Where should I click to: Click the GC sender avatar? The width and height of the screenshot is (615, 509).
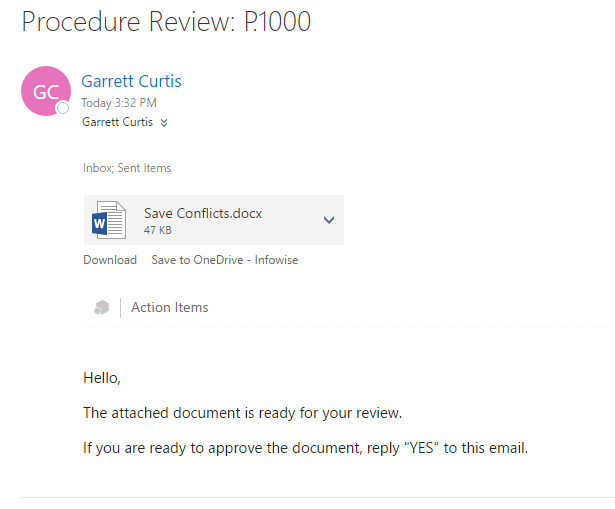point(46,91)
